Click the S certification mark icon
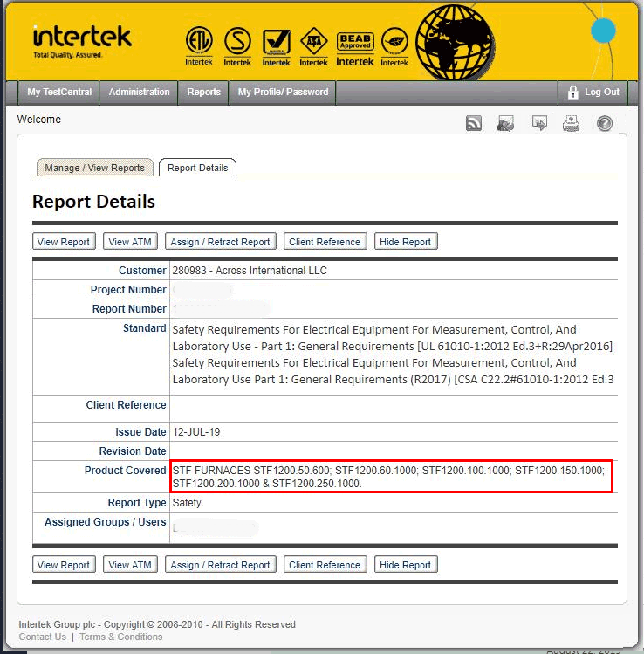The image size is (644, 654). coord(237,42)
